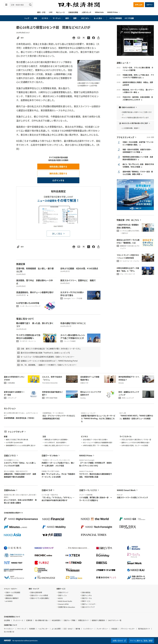This screenshot has width=158, height=644.
Task: Click the top print icon
Action: tap(74, 38)
